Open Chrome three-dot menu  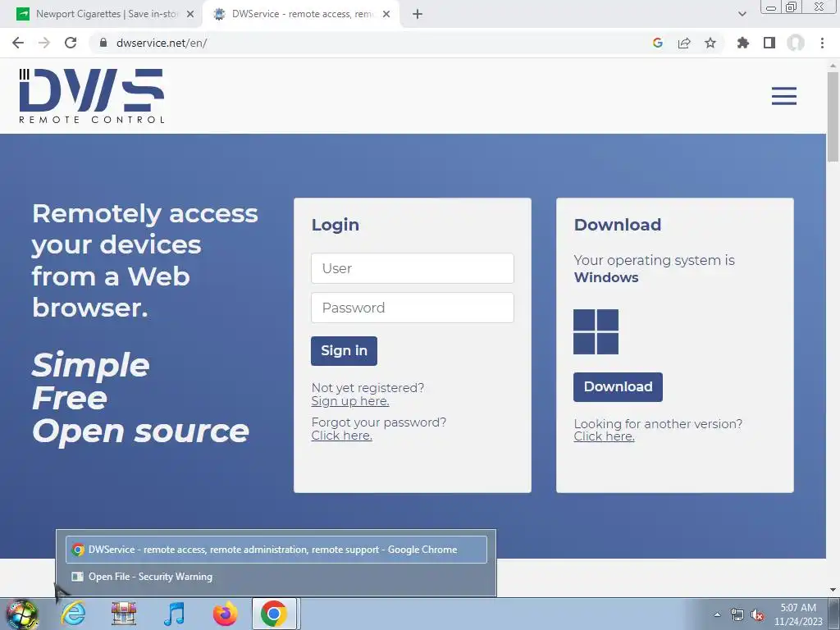point(822,43)
